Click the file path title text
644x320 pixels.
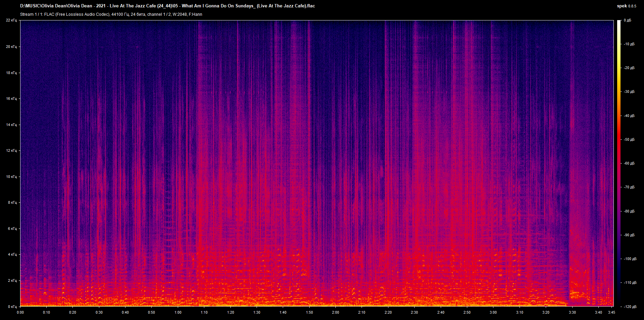[x=167, y=6]
